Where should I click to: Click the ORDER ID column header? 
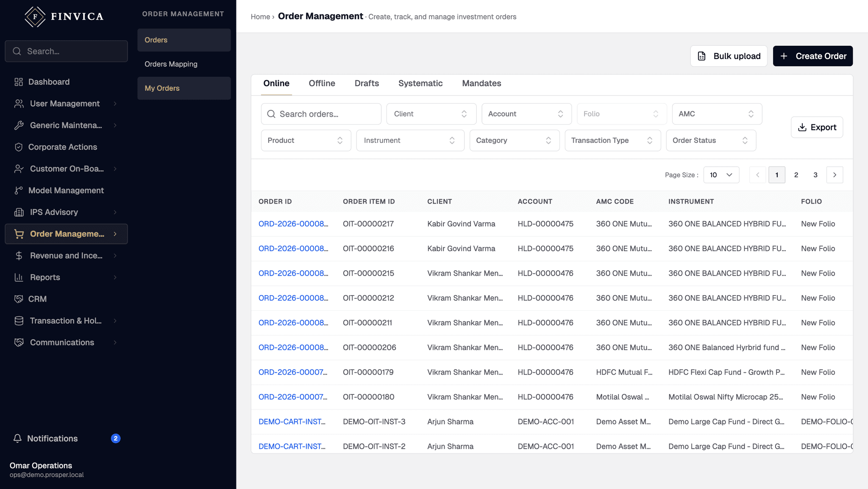tap(275, 201)
